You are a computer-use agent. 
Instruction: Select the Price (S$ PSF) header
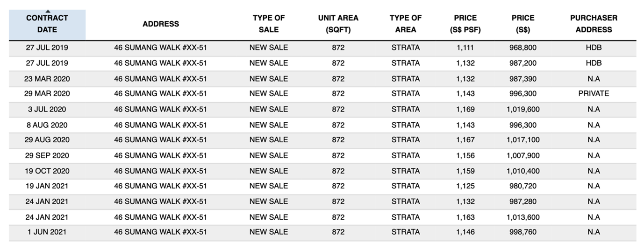[465, 24]
